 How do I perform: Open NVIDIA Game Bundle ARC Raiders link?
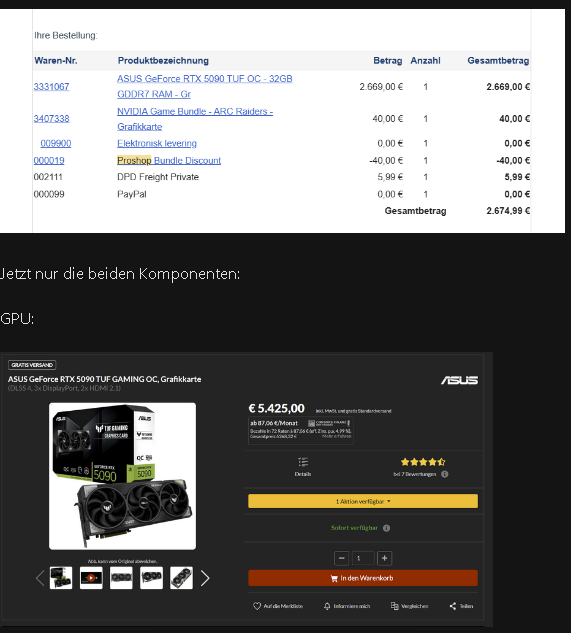click(x=195, y=119)
